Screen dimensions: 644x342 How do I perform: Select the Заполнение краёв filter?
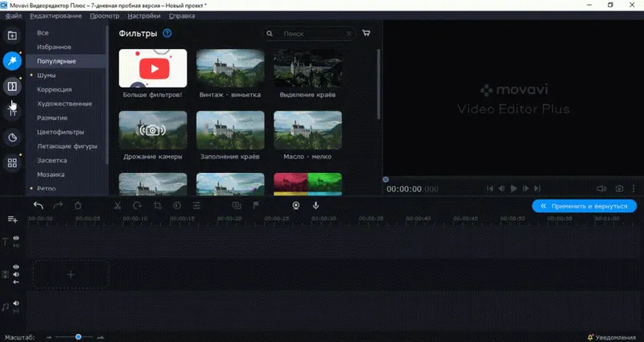coord(230,130)
